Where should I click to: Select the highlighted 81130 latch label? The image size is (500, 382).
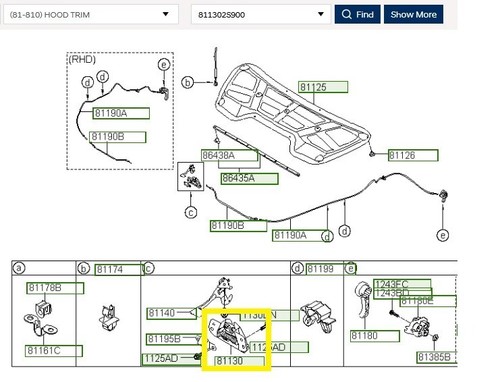click(240, 361)
